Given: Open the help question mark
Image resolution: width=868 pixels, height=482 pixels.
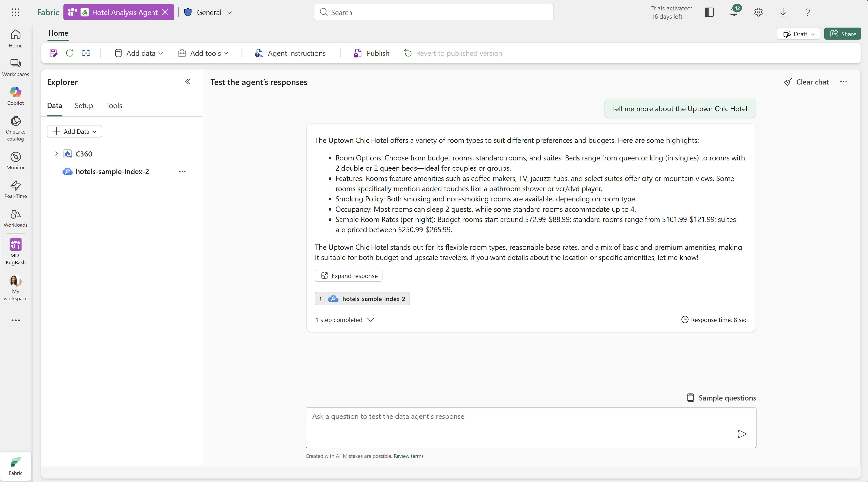Looking at the screenshot, I should (x=808, y=12).
